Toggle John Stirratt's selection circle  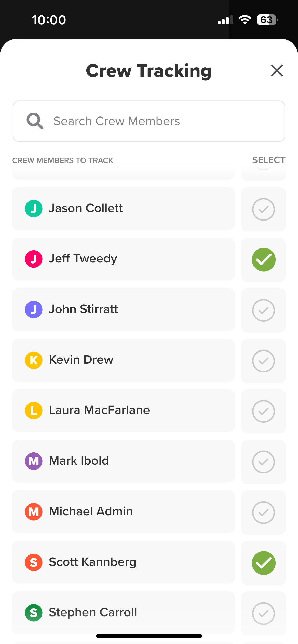[x=263, y=310]
